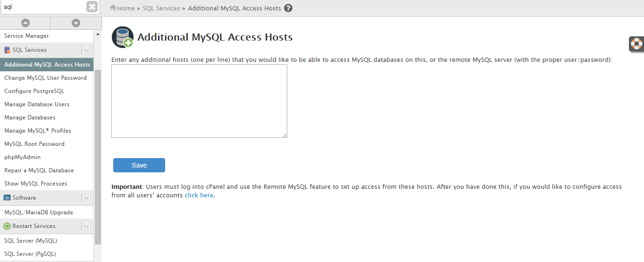Click the help question mark icon in breadcrumb

pos(288,8)
